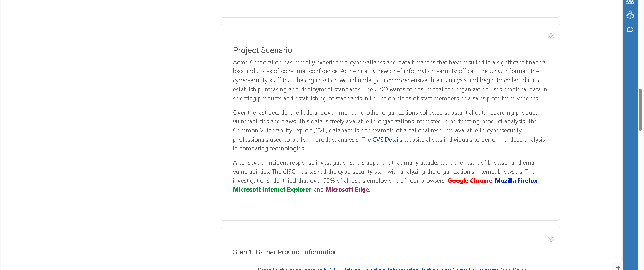Open the person reading book sidebar icon

click(x=630, y=15)
